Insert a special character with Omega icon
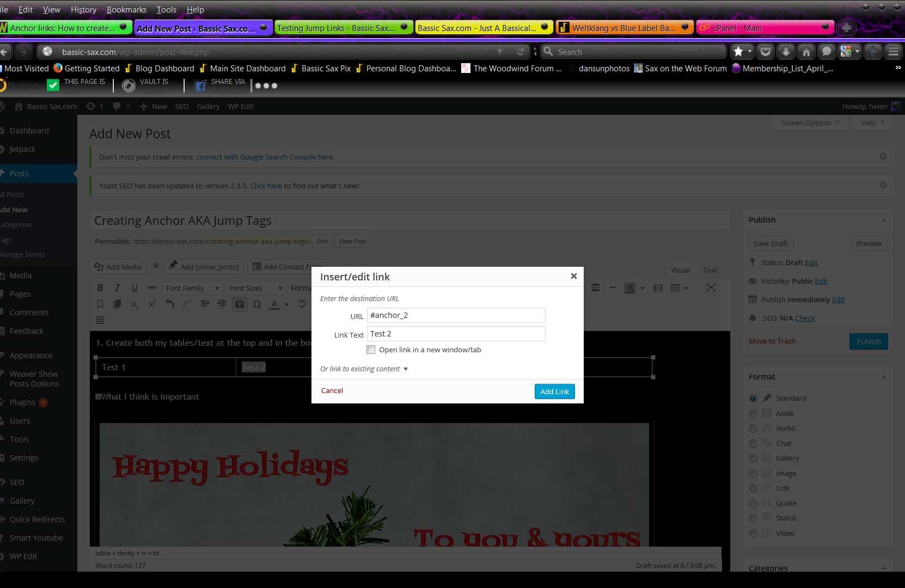The height and width of the screenshot is (588, 905). [257, 304]
